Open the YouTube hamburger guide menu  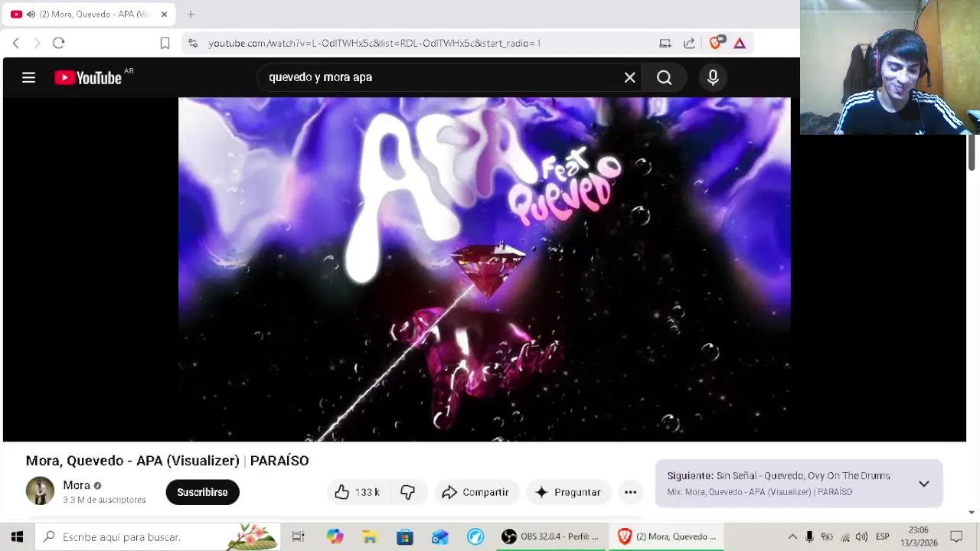[x=28, y=77]
